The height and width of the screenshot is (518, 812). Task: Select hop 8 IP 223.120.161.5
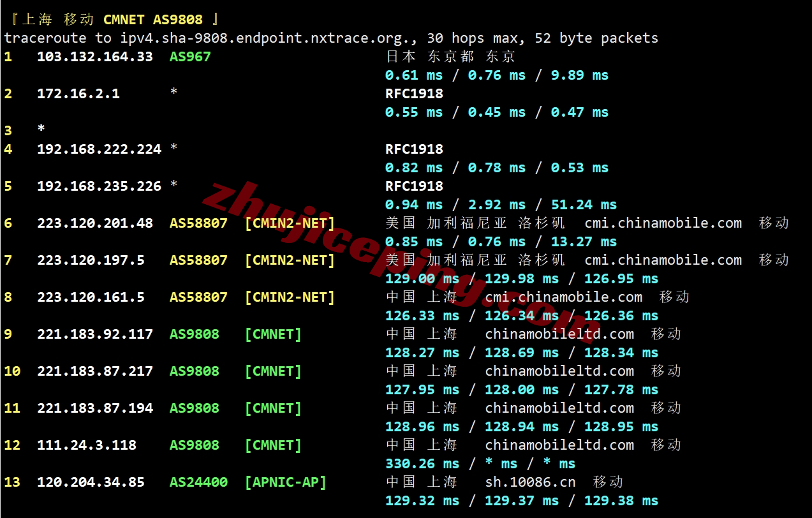(x=91, y=297)
